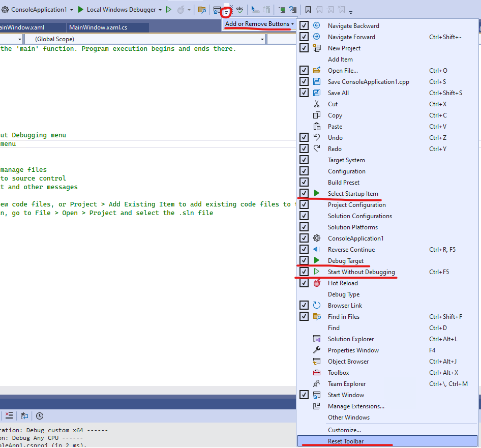Image resolution: width=481 pixels, height=448 pixels.
Task: Click the Hot Reload flame toolbar icon
Action: click(181, 10)
